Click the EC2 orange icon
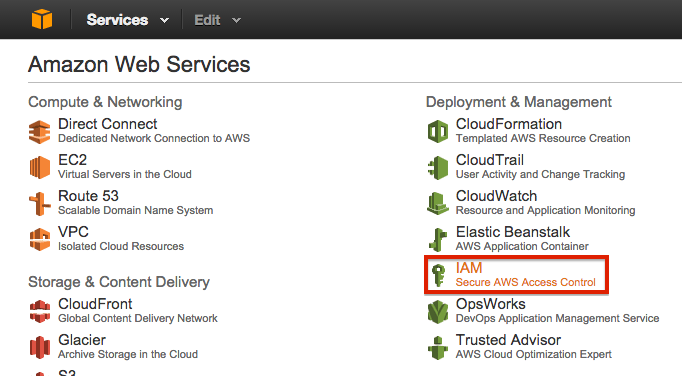Image resolution: width=682 pixels, height=376 pixels. click(x=40, y=168)
